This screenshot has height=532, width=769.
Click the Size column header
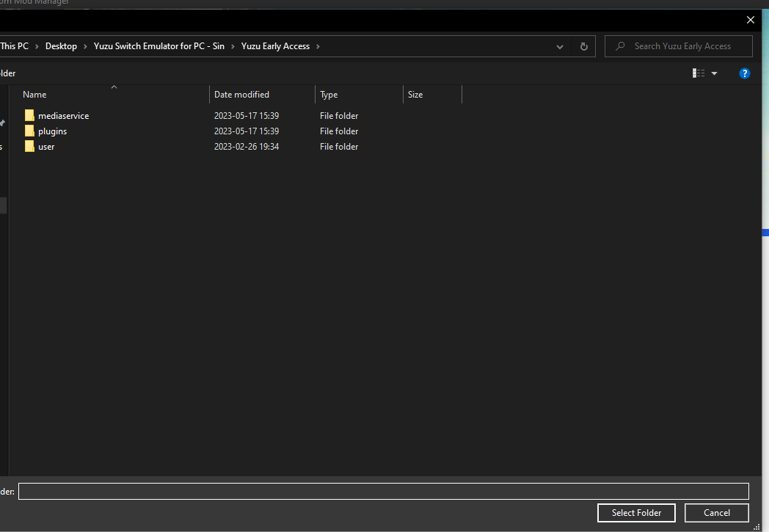pyautogui.click(x=415, y=94)
